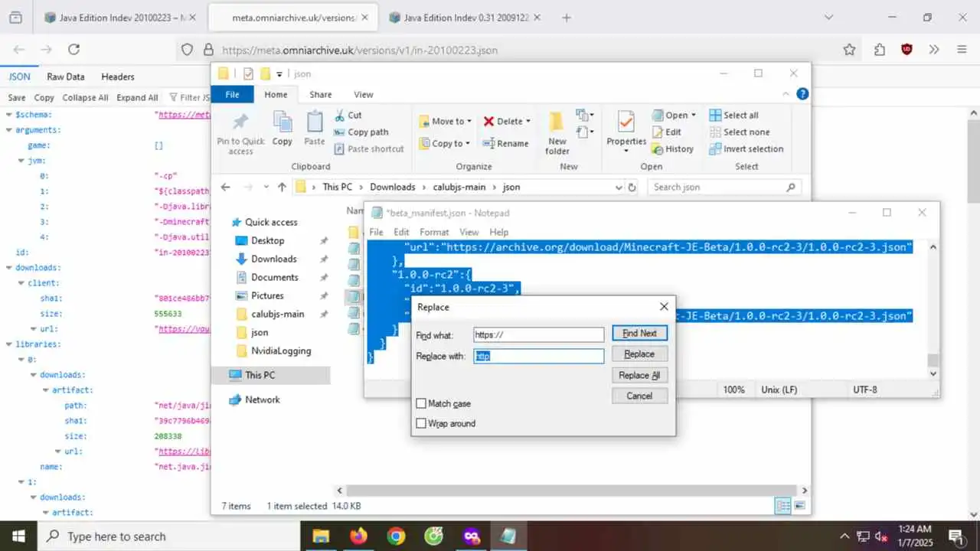Open the notification center icon

click(956, 536)
